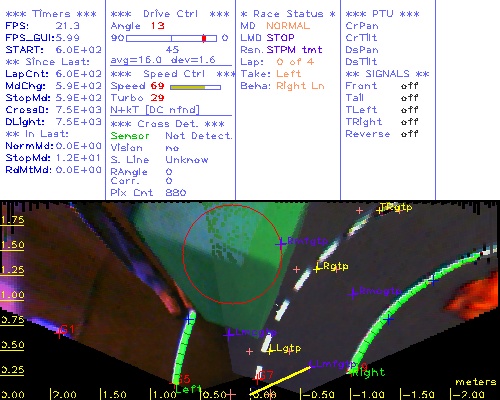Screen dimensions: 500x400
Task: Toggle the Front signal off indicator
Action: pos(410,86)
